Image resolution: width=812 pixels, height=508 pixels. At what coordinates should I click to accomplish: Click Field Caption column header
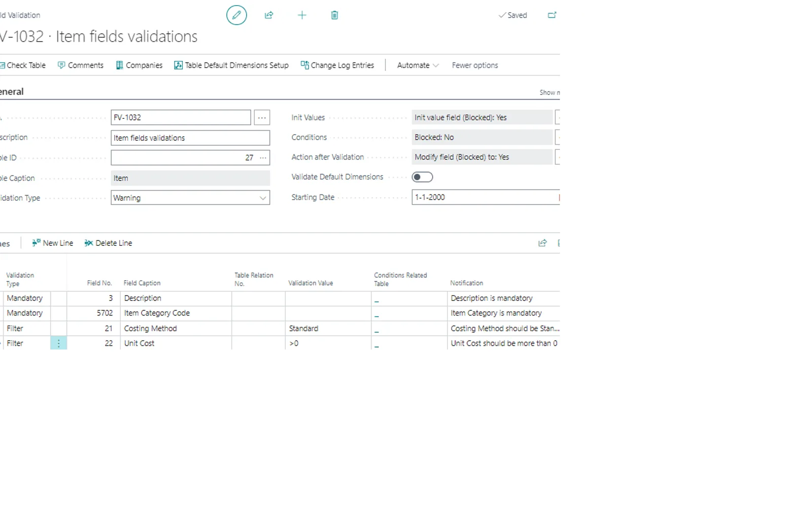[x=142, y=283]
